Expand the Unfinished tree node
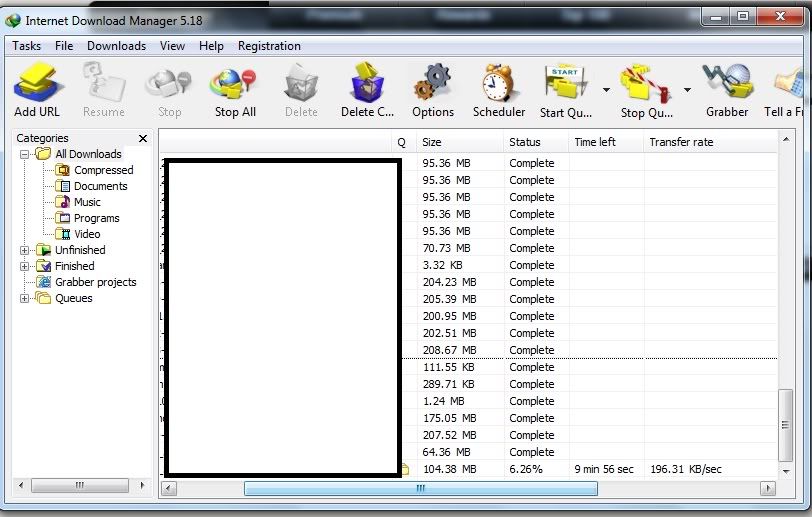Screen dimensions: 812x517 click(24, 250)
